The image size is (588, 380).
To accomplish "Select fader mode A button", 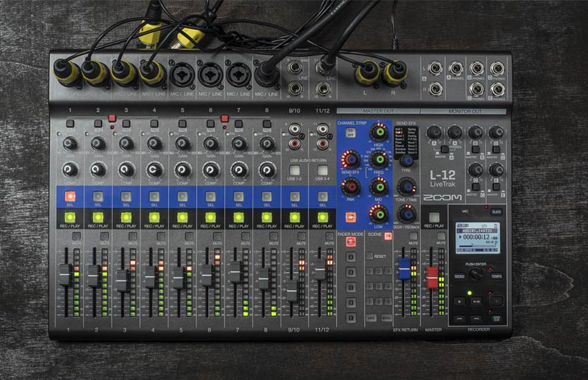I will click(351, 256).
